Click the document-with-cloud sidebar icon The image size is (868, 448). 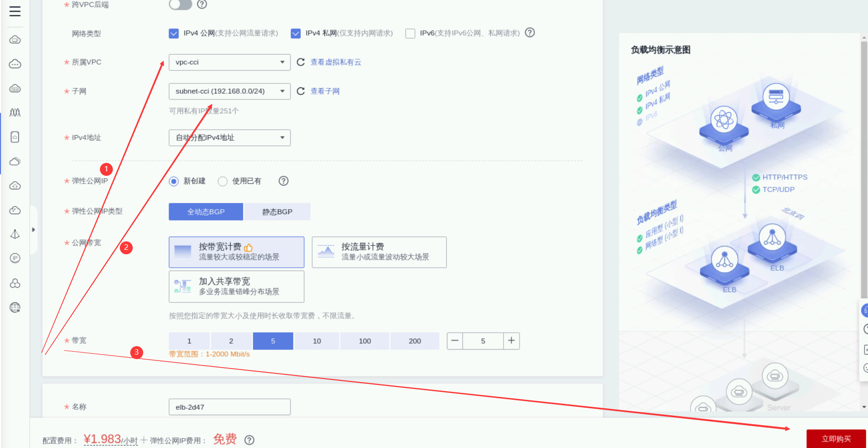15,137
